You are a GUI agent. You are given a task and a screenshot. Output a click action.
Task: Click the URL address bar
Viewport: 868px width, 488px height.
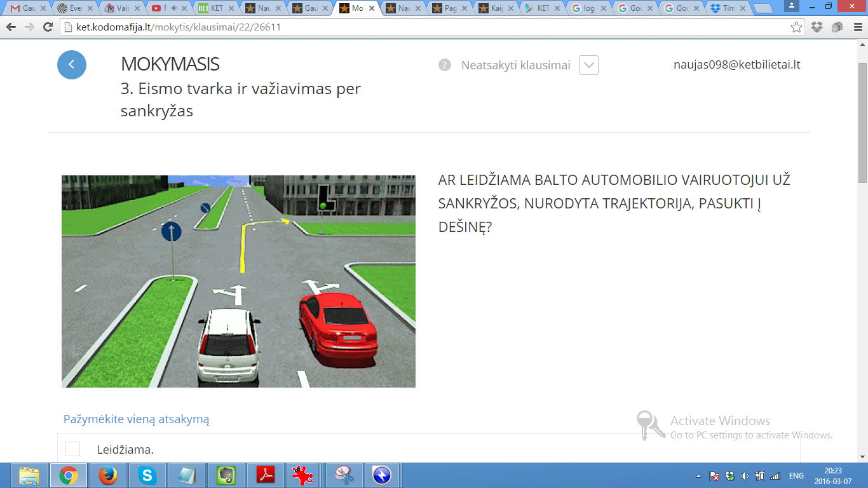tap(419, 27)
